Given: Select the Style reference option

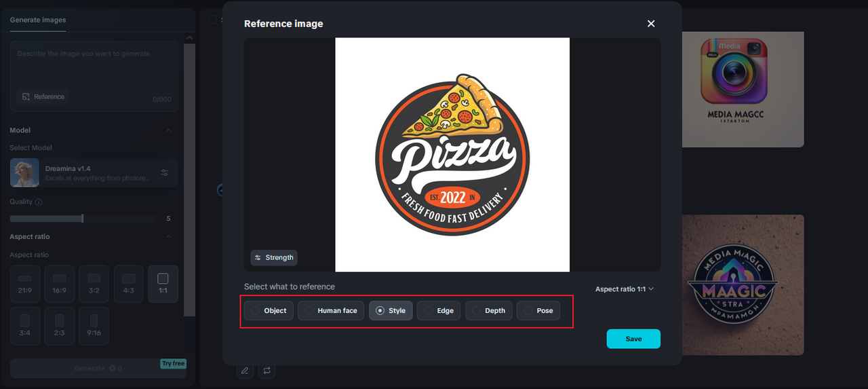Looking at the screenshot, I should pyautogui.click(x=391, y=310).
